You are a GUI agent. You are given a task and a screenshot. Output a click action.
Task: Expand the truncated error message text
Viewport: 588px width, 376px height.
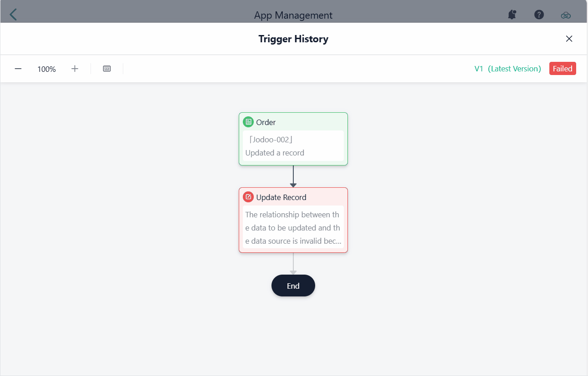[x=293, y=228]
